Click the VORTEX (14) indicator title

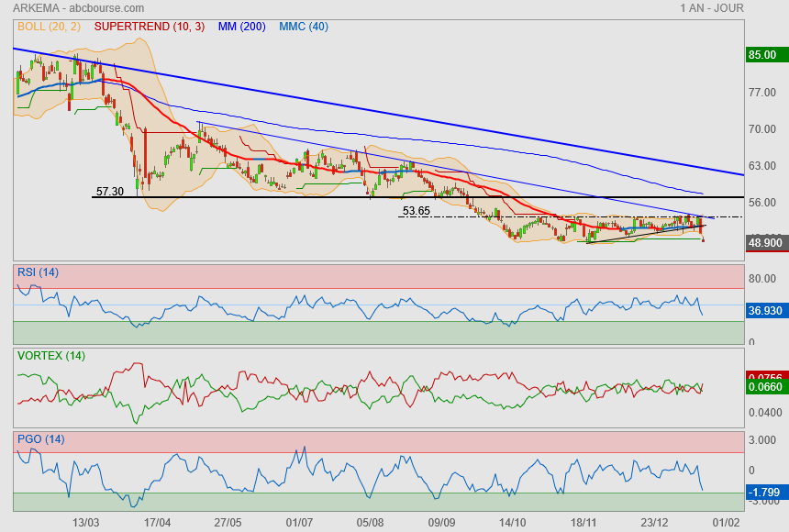[51, 355]
